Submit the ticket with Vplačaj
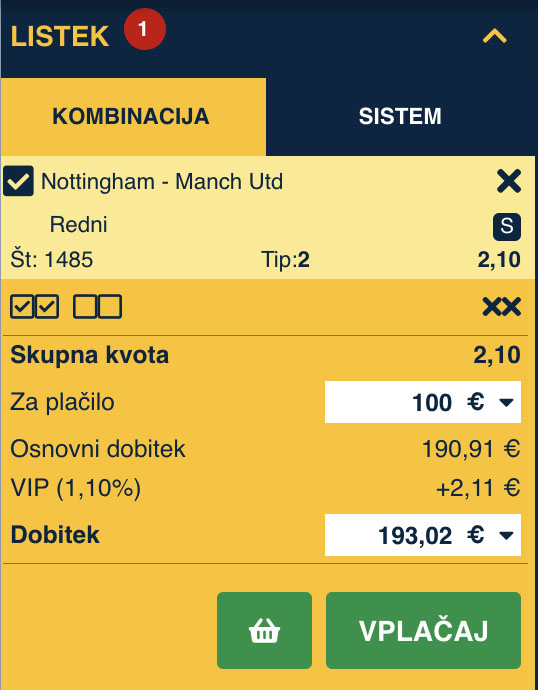The height and width of the screenshot is (690, 538). (x=423, y=630)
